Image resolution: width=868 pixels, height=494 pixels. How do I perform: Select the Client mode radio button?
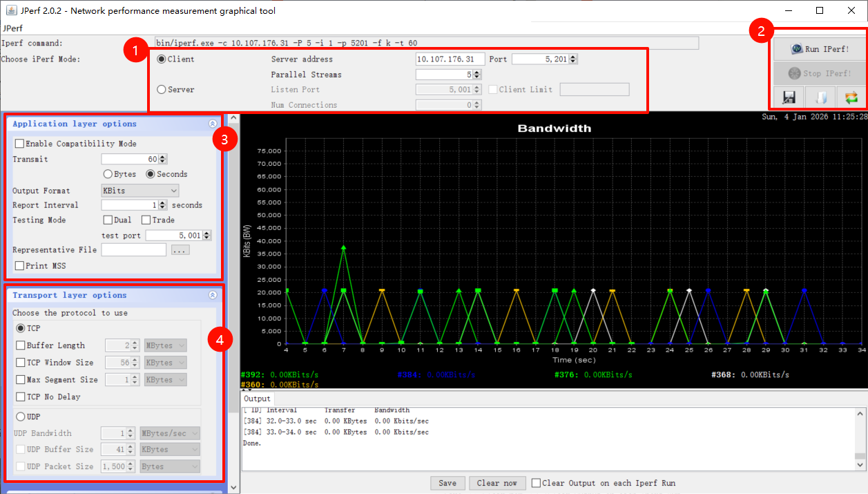pyautogui.click(x=162, y=59)
